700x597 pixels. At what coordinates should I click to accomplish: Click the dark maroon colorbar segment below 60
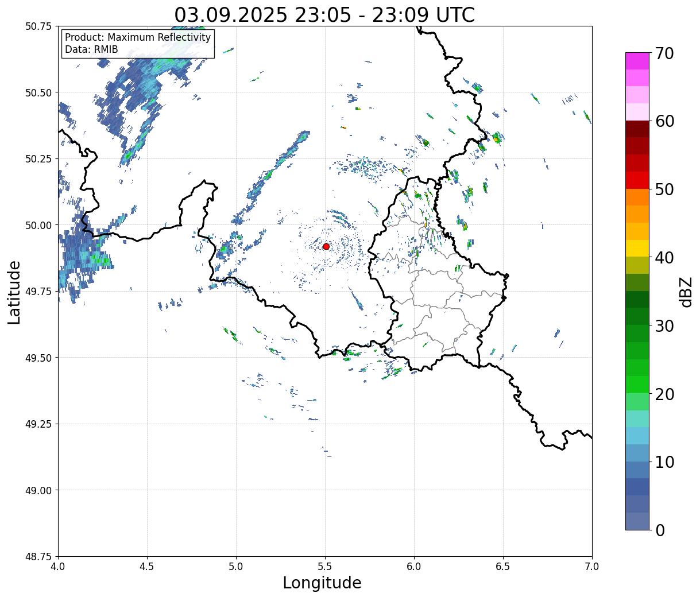pyautogui.click(x=637, y=129)
